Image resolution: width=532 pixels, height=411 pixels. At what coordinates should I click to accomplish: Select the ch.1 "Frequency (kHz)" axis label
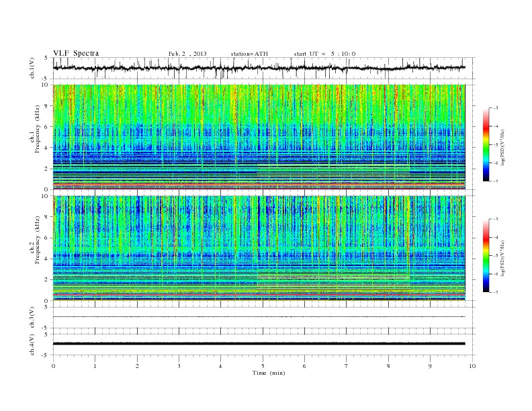click(x=38, y=129)
